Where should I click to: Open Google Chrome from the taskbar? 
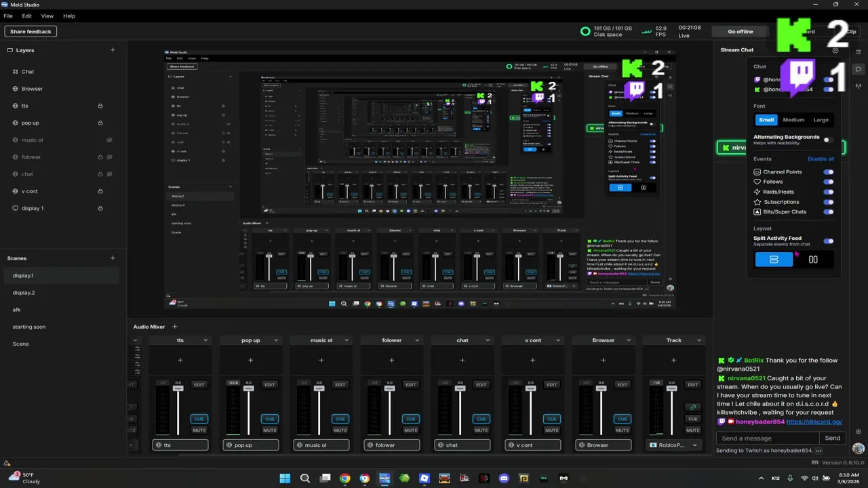345,478
